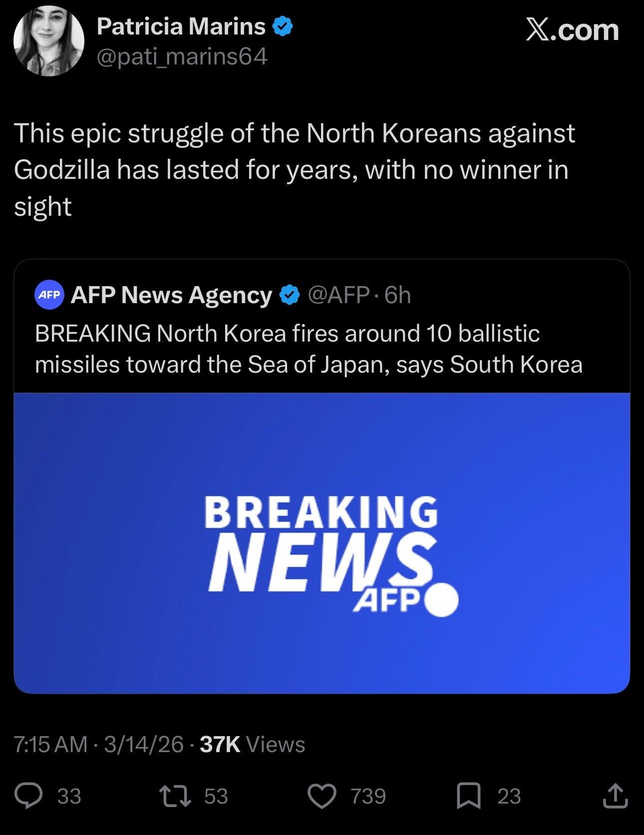Click the X.com logo
Viewport: 644px width, 835px height.
point(572,31)
